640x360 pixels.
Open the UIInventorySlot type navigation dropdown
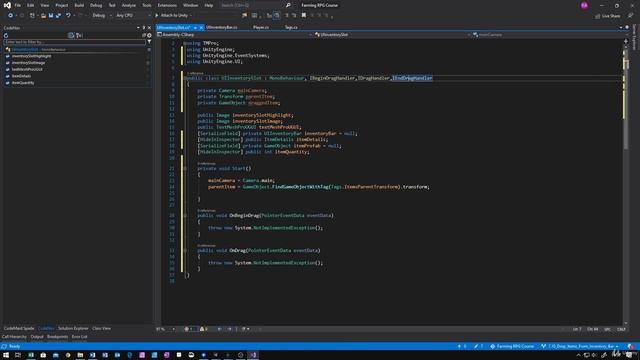coord(392,35)
